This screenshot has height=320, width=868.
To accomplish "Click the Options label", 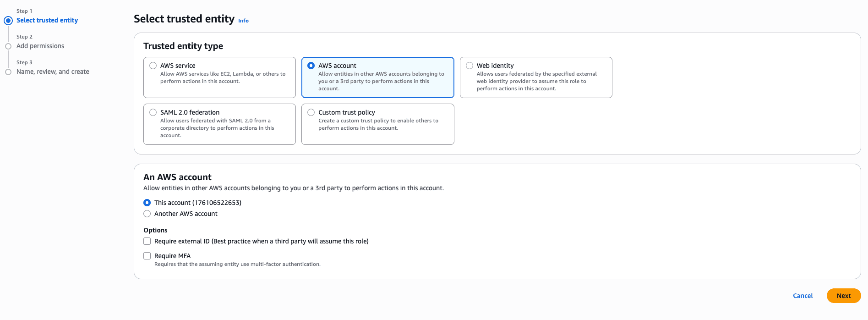I will coord(155,230).
